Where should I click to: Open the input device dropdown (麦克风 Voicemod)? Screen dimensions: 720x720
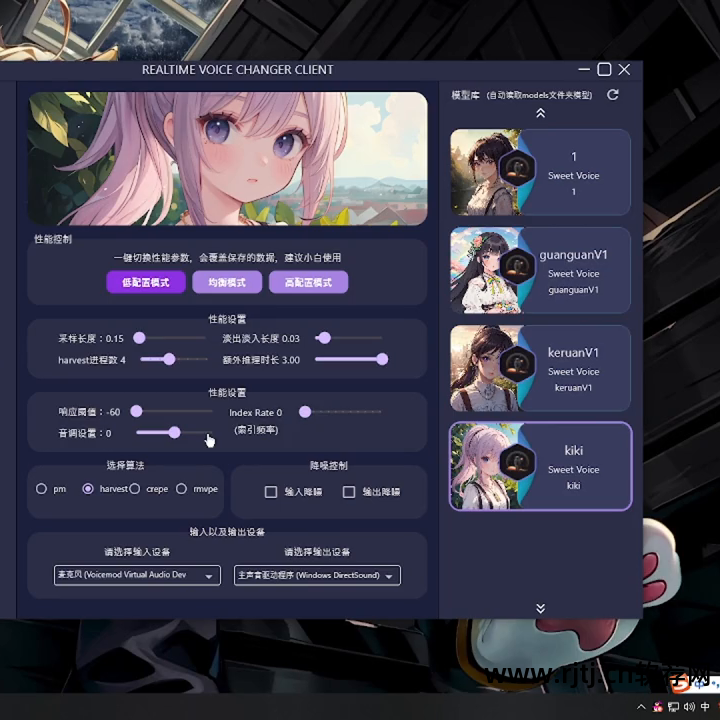point(137,575)
